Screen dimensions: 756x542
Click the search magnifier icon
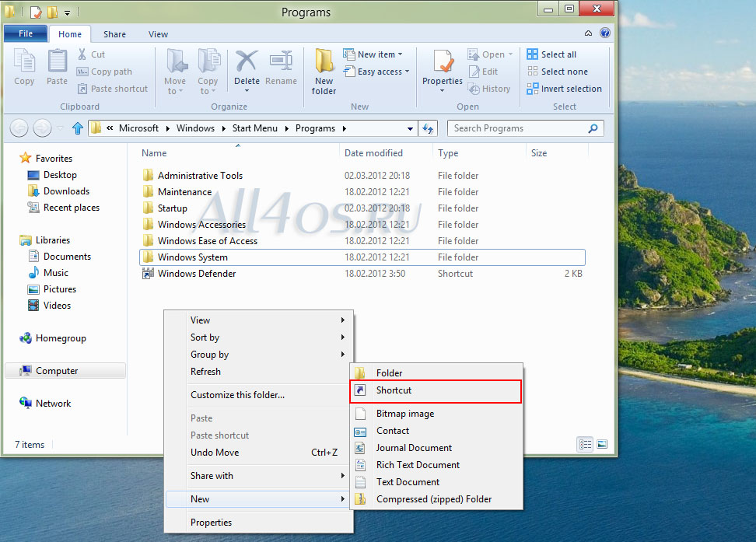(593, 128)
